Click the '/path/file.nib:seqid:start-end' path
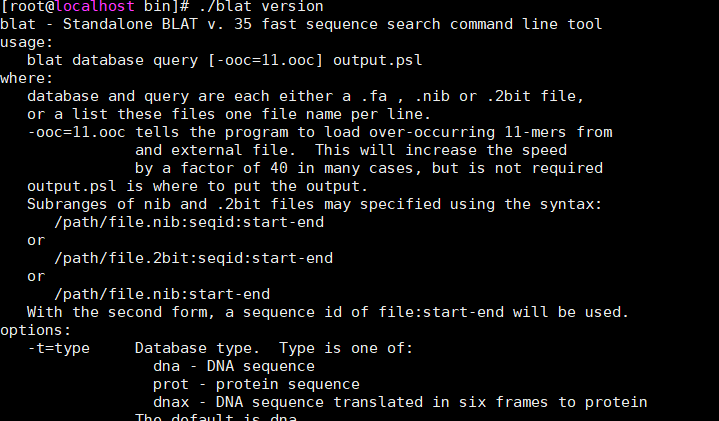 click(189, 222)
